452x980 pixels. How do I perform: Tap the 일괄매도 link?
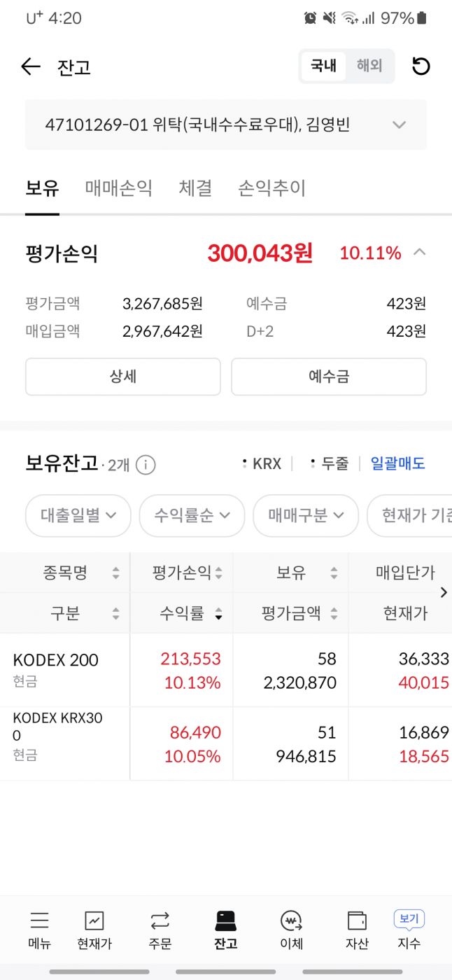[x=397, y=463]
